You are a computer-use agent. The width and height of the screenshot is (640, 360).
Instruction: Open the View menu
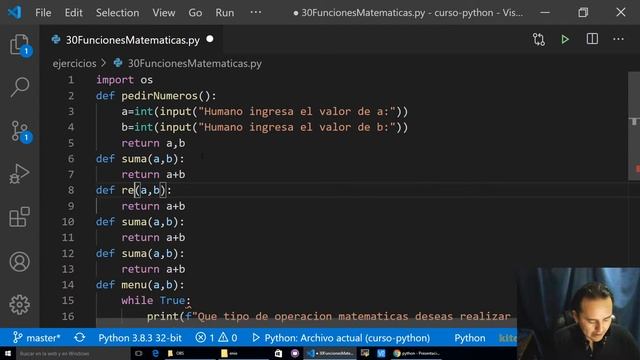(164, 13)
